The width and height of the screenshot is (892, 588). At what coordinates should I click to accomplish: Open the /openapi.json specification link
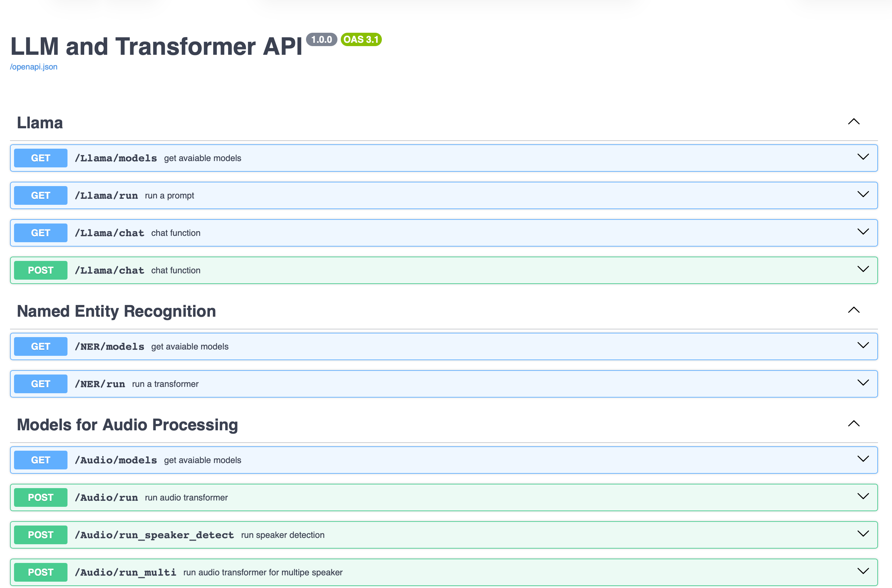pos(33,66)
